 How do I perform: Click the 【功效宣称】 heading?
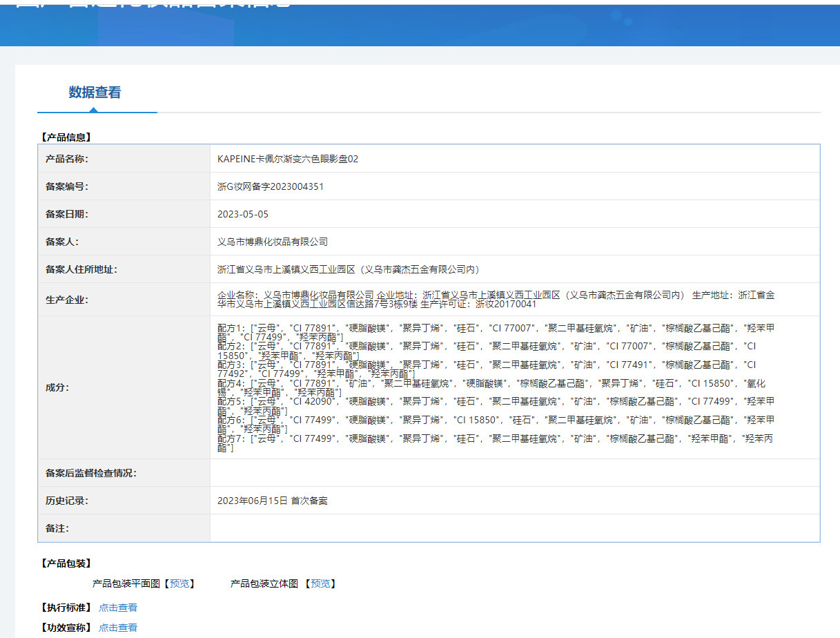pyautogui.click(x=66, y=628)
